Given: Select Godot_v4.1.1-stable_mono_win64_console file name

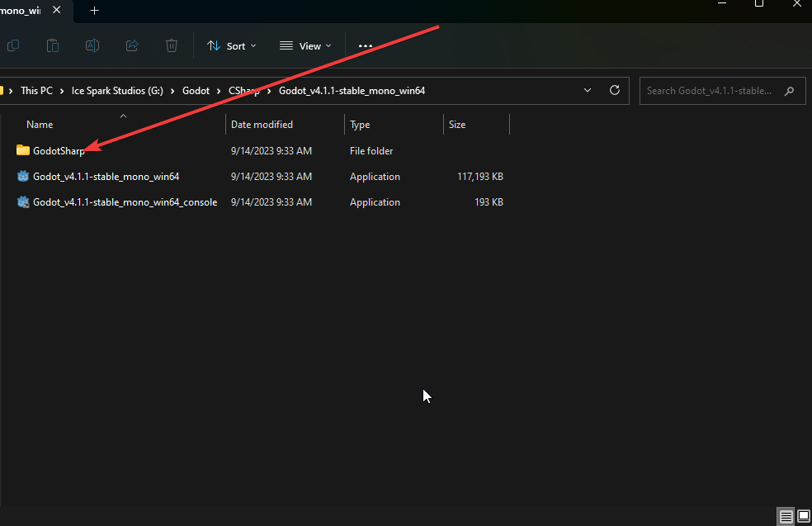Looking at the screenshot, I should 125,202.
